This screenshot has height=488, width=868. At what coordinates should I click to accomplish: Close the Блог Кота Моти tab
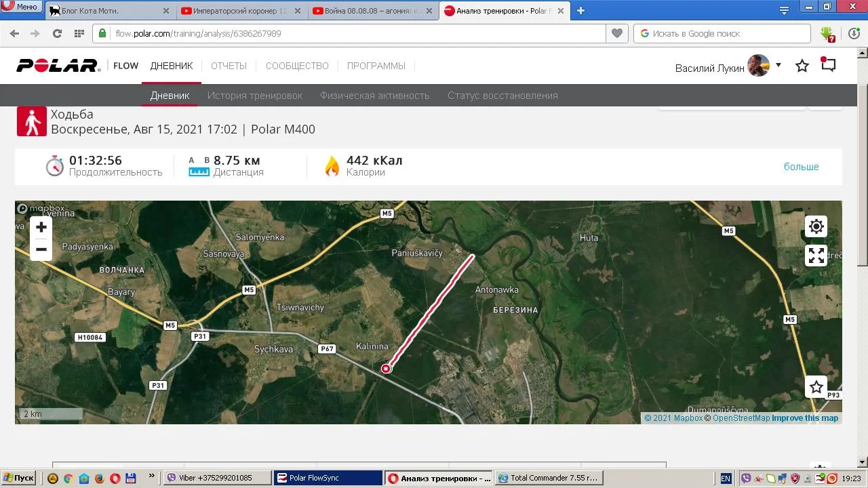[x=166, y=11]
